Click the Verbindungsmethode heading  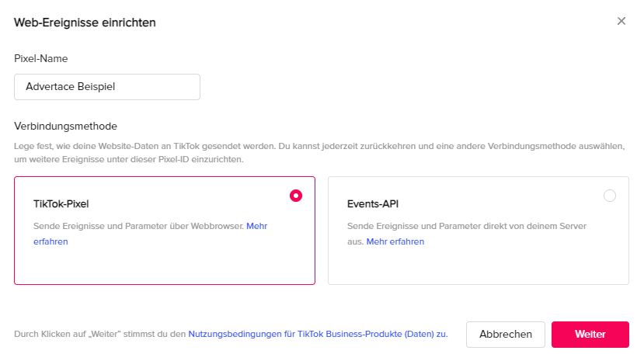(x=66, y=126)
